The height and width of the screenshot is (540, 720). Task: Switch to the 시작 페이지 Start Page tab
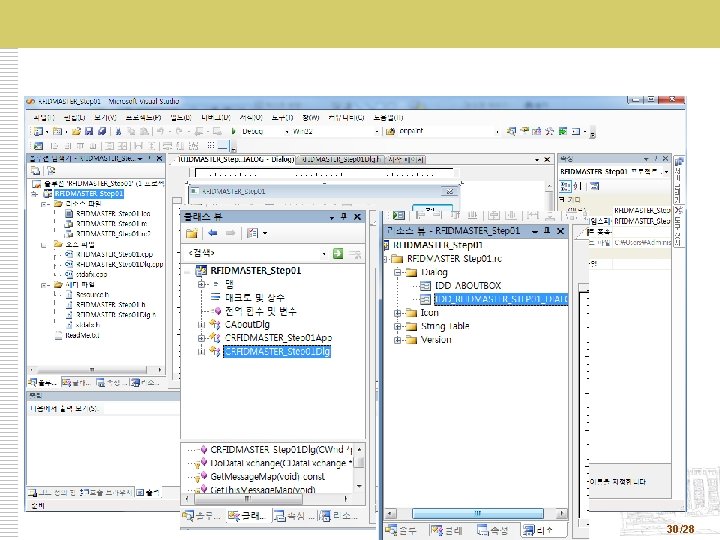click(x=405, y=159)
